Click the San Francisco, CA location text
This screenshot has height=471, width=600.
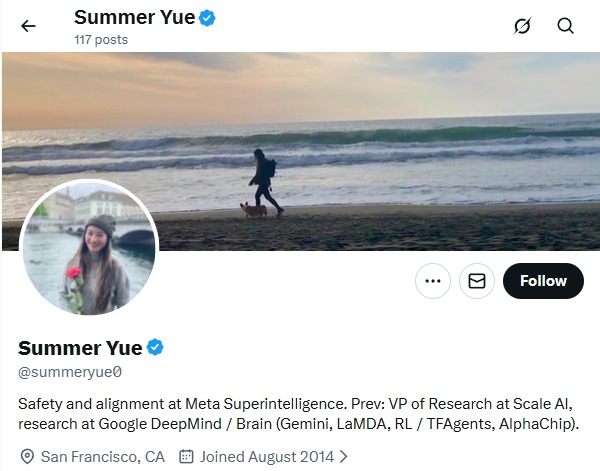[x=102, y=457]
